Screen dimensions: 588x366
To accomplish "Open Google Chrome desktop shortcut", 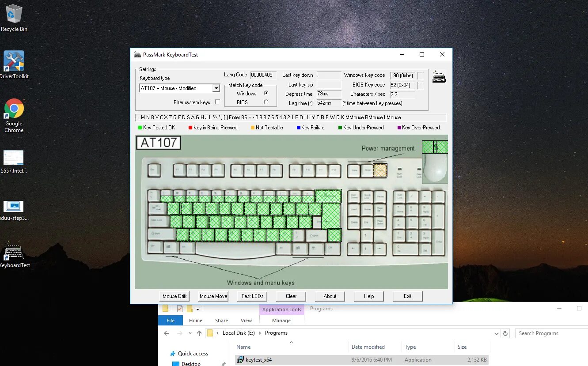I will [14, 116].
